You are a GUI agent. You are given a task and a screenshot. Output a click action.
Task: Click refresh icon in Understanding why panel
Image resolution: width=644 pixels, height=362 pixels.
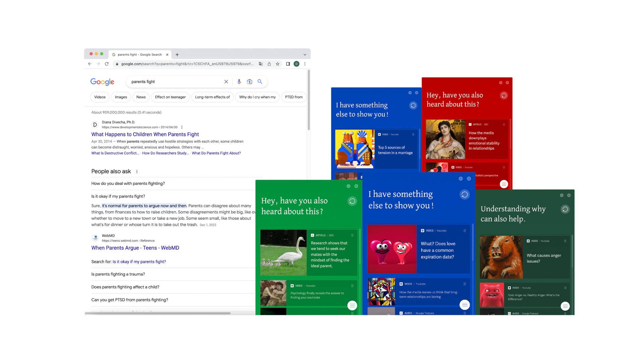[x=565, y=209]
